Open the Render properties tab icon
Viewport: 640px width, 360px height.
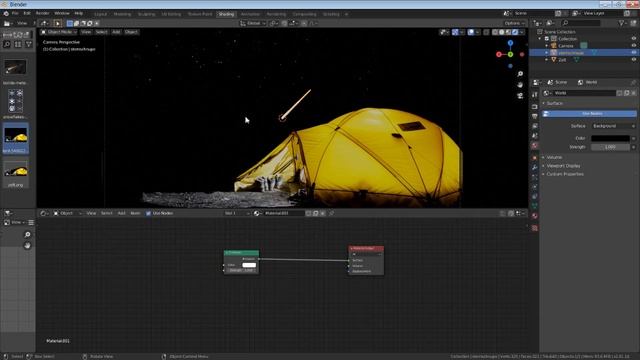tap(535, 107)
